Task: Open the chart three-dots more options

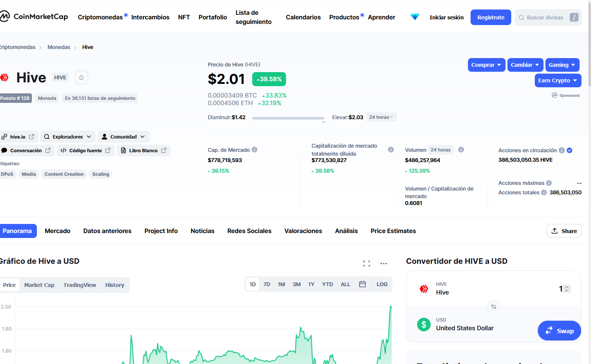Action: [384, 263]
